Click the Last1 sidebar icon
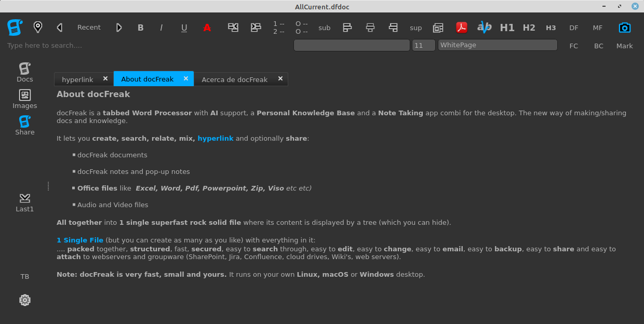The image size is (644, 324). (24, 203)
